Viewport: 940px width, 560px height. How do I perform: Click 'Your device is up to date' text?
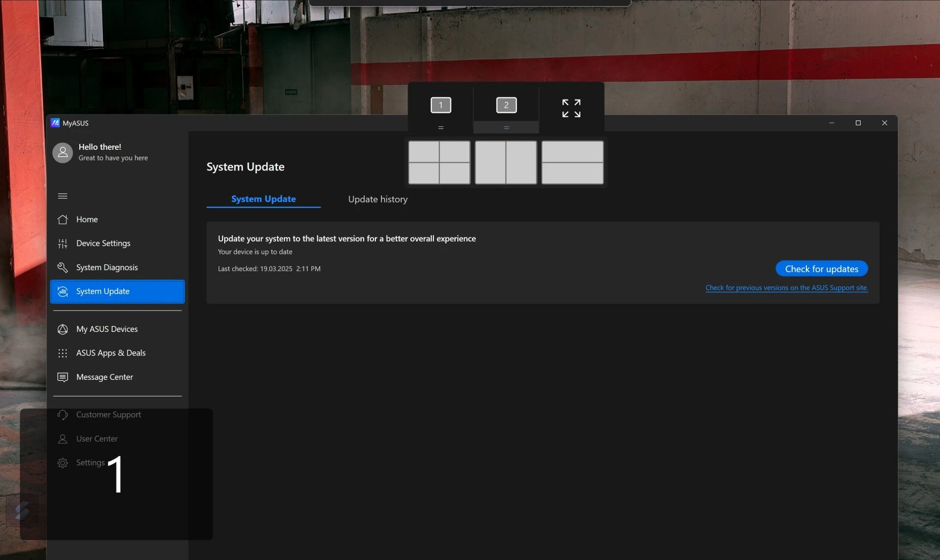pyautogui.click(x=255, y=252)
